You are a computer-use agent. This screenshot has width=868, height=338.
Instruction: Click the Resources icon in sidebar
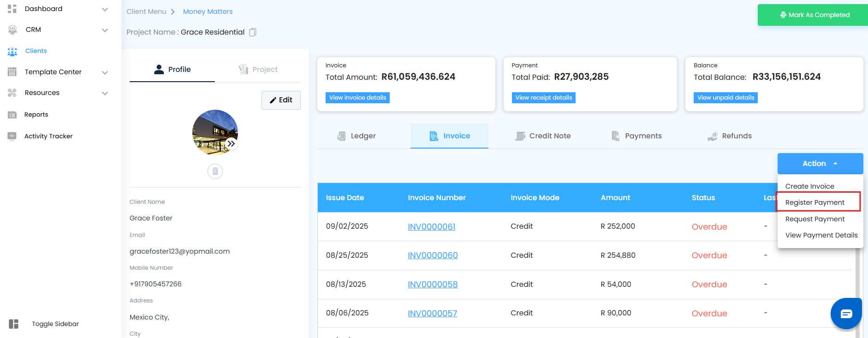(12, 93)
